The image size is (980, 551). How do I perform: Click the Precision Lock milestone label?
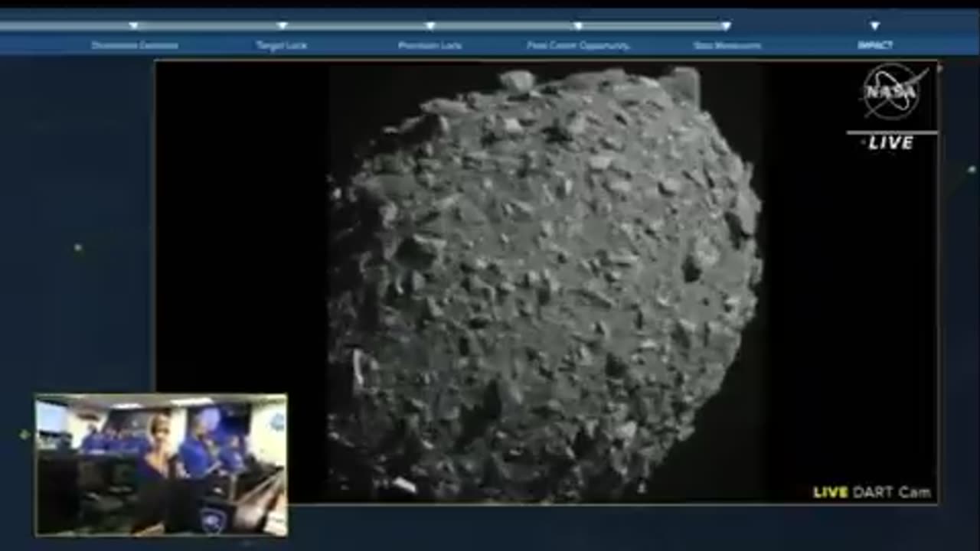[x=430, y=46]
